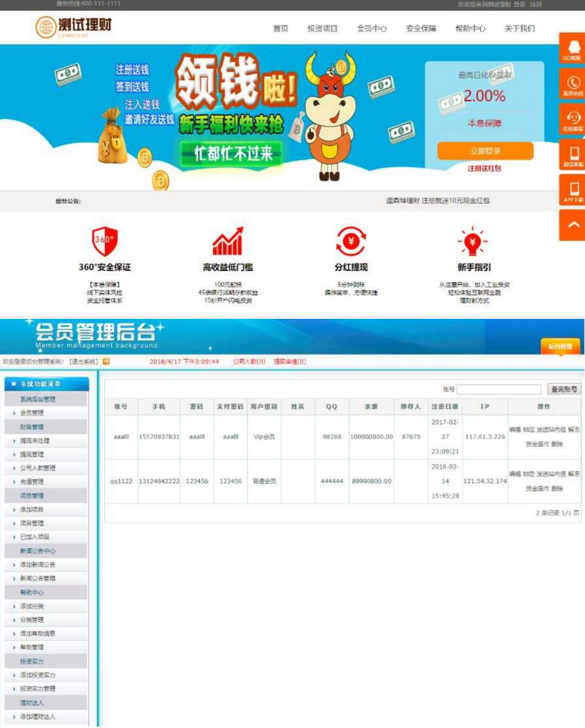Click the 360° security shield icon

point(104,242)
